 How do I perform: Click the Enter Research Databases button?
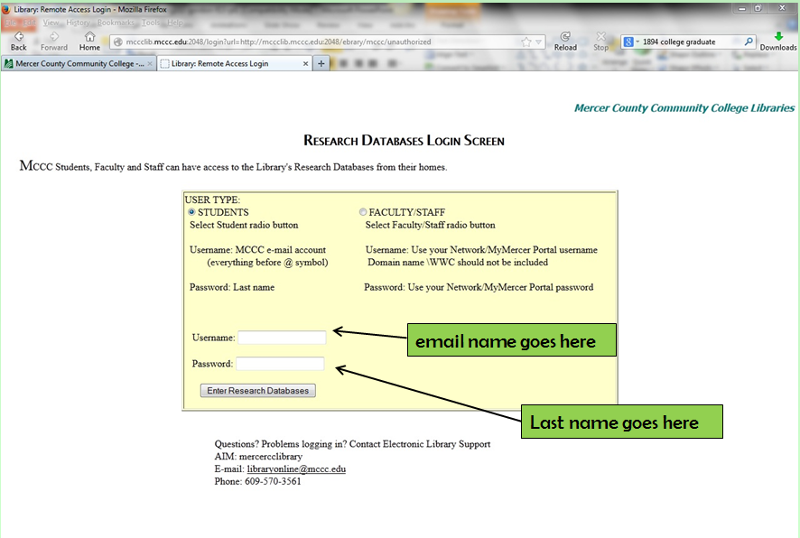point(258,390)
